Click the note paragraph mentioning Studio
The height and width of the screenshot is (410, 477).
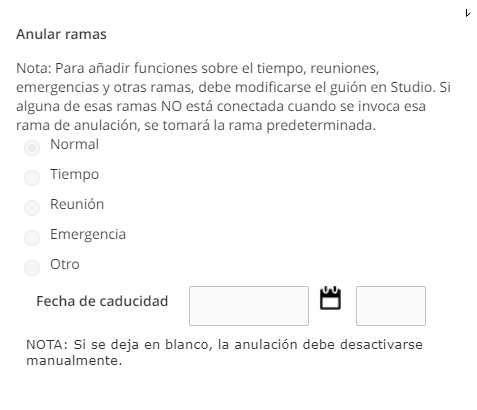[x=233, y=97]
